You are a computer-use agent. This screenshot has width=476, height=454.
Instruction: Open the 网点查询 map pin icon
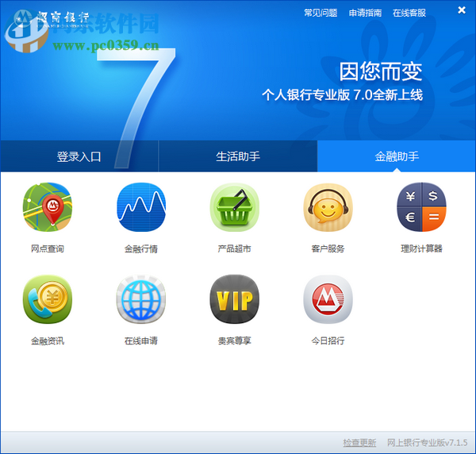pyautogui.click(x=48, y=207)
